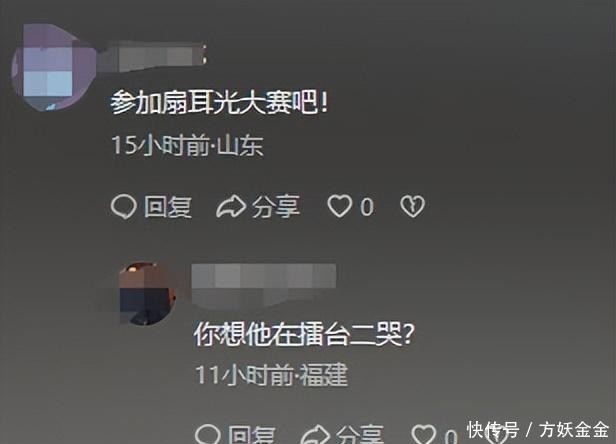
Task: Click the '回复' label under the first comment
Action: [x=168, y=207]
